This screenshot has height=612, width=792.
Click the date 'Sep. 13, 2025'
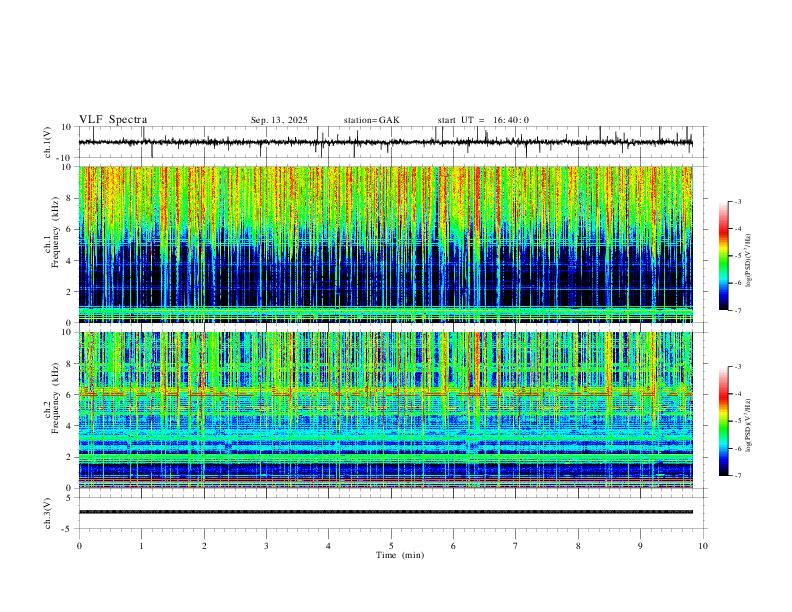(279, 120)
